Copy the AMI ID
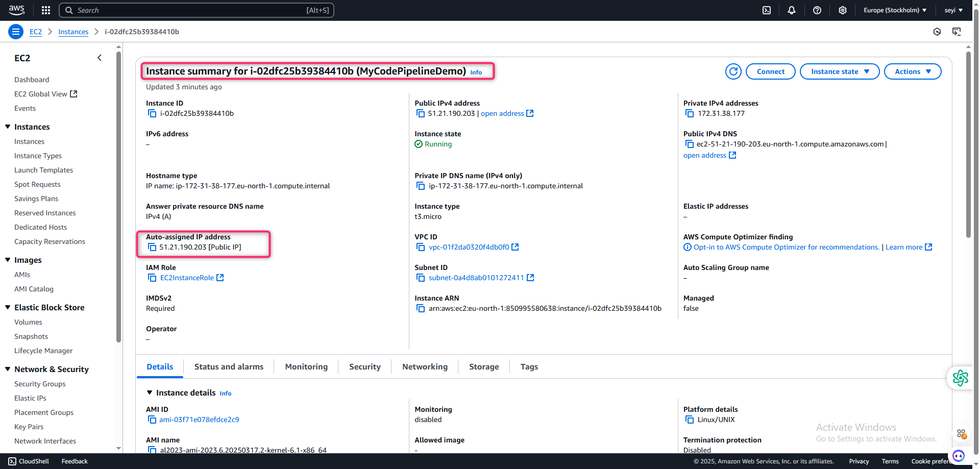Screen dimensions: 980x469 pyautogui.click(x=152, y=419)
